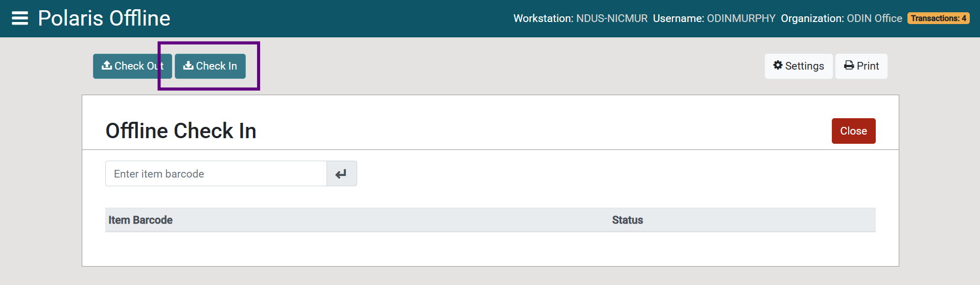Viewport: 980px width, 285px height.
Task: Click the printer icon
Action: click(849, 65)
